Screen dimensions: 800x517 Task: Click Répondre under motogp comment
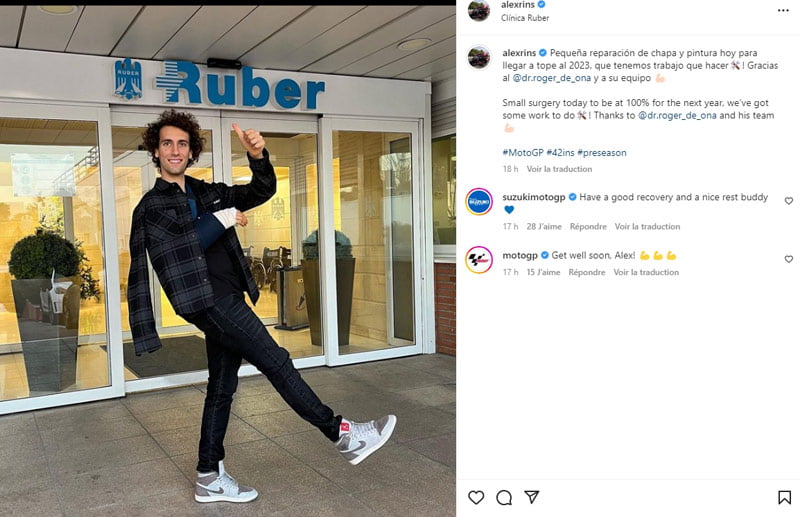click(x=587, y=273)
